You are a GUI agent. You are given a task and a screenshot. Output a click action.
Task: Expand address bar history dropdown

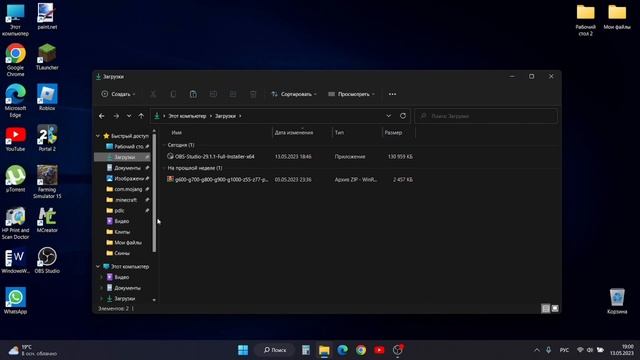click(389, 116)
